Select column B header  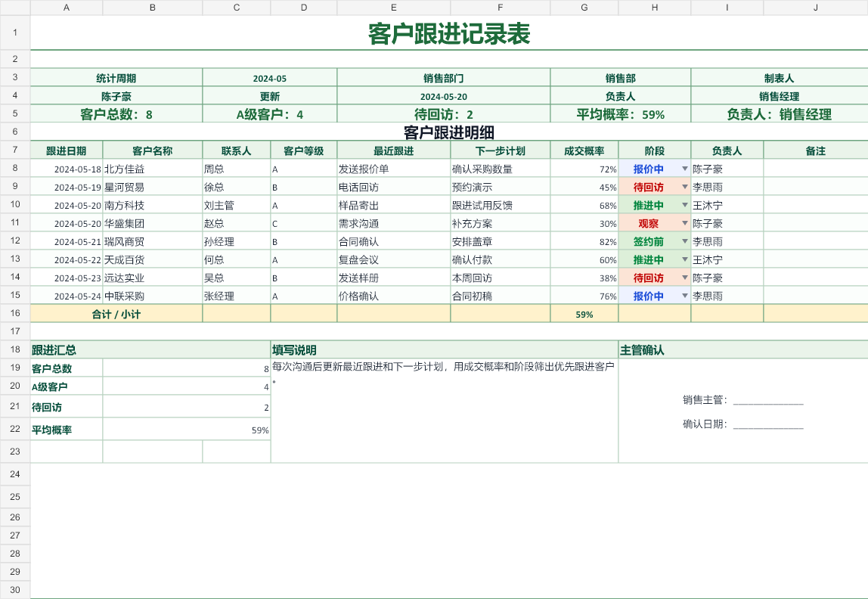tap(153, 8)
